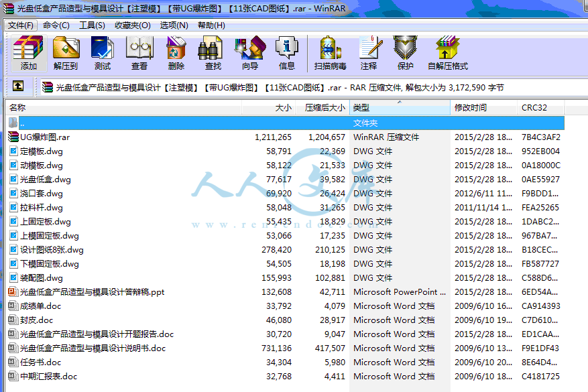
Task: Click the Protect (保护) shield icon
Action: (x=406, y=53)
